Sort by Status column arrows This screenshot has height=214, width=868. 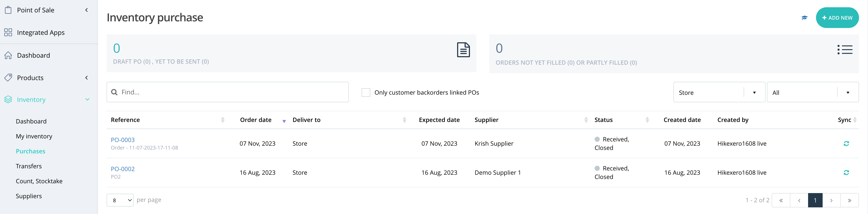click(647, 120)
